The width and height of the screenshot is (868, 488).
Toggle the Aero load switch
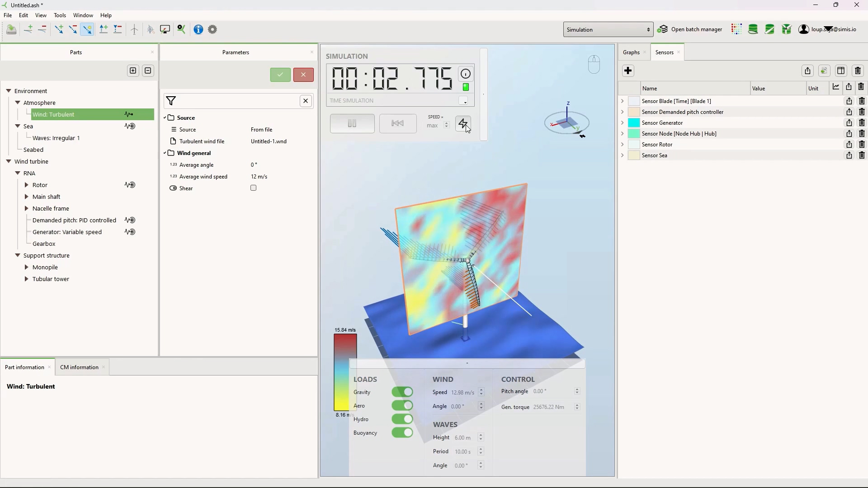[402, 406]
